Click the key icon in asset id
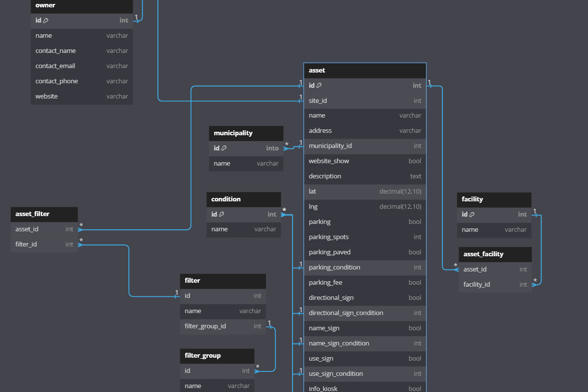Image resolution: width=588 pixels, height=392 pixels. [x=319, y=86]
